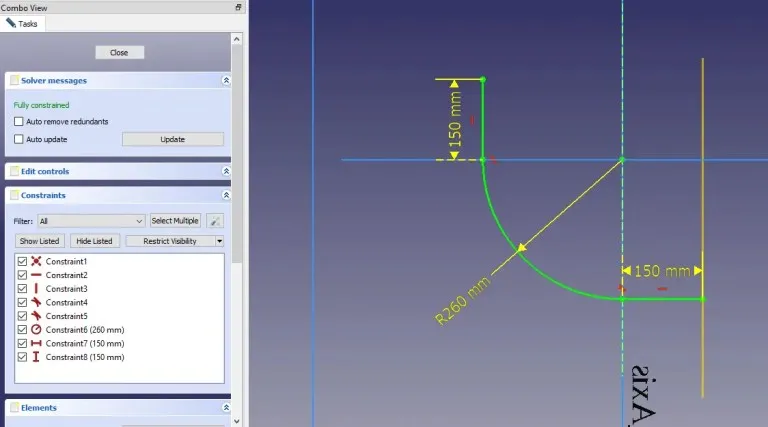Undock the Combo View panel
This screenshot has height=427, width=768.
tap(238, 7)
